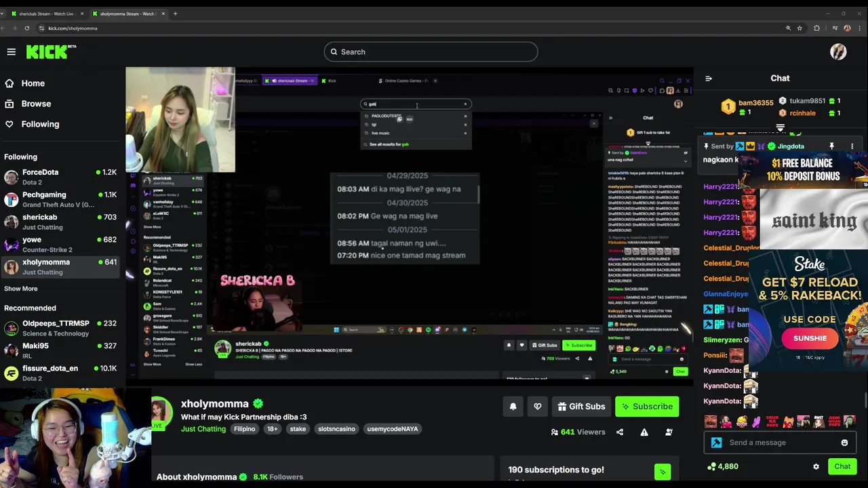Image resolution: width=868 pixels, height=488 pixels.
Task: Click the Kick logo
Action: tap(51, 52)
